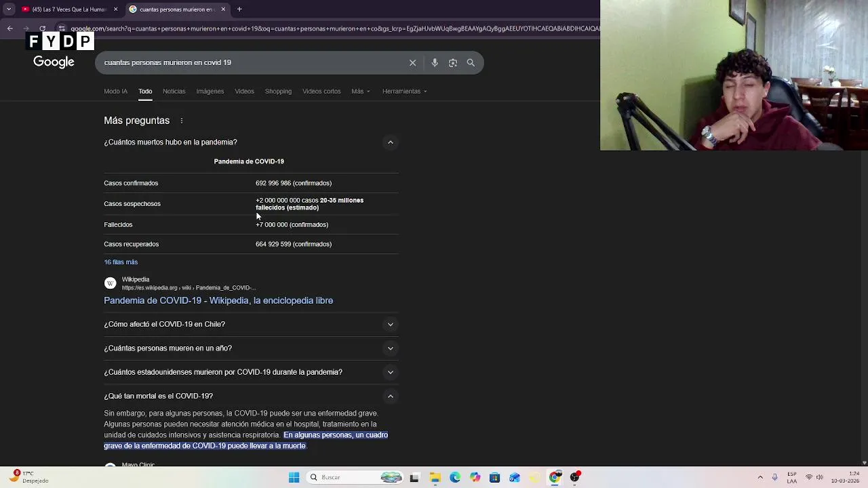Click the highlighted answer about cuadro grave

(x=245, y=441)
